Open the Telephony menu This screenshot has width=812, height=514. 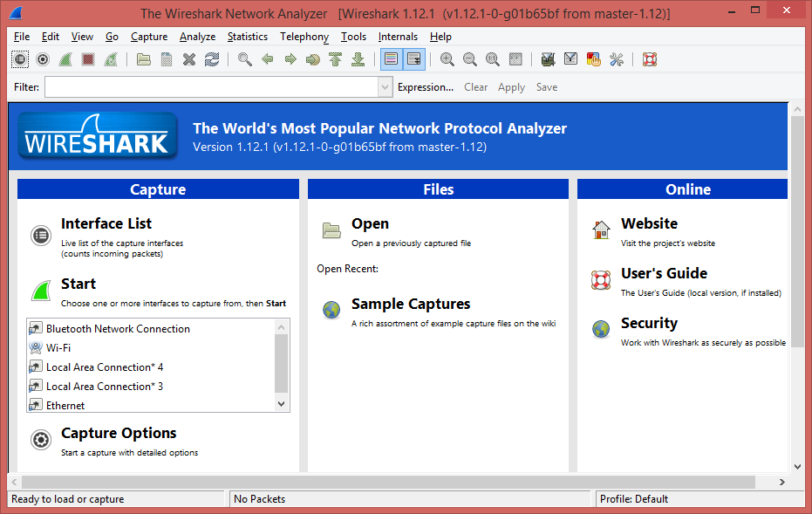pyautogui.click(x=304, y=37)
